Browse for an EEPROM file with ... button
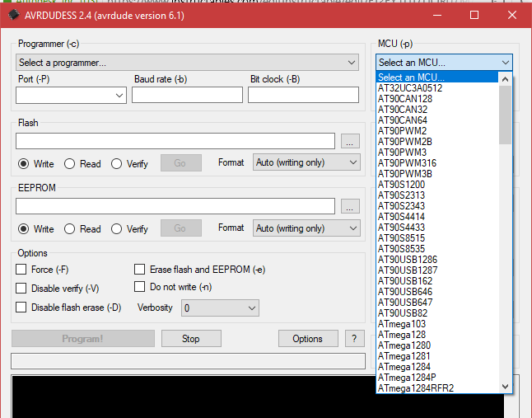Screen dimensions: 532x418 [x=350, y=206]
